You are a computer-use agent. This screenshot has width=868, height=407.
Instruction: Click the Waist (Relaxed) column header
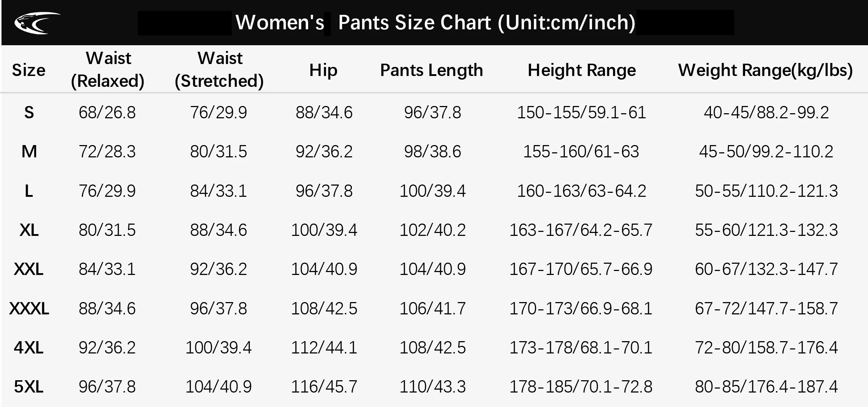108,69
